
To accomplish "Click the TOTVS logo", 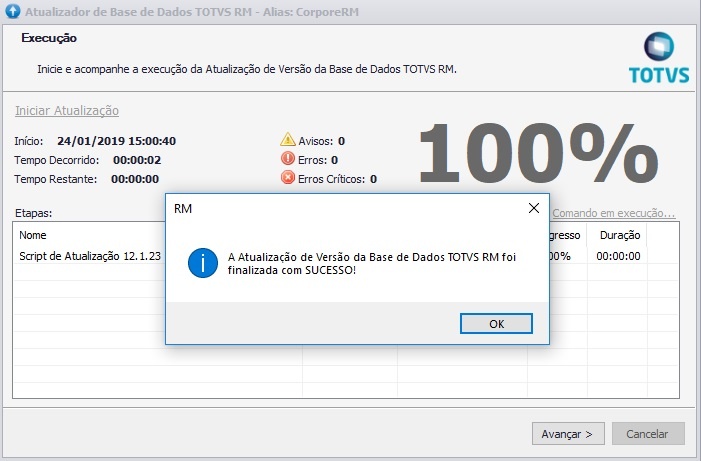I will pos(659,58).
